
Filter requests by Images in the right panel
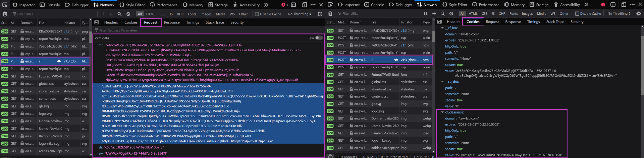point(527,14)
